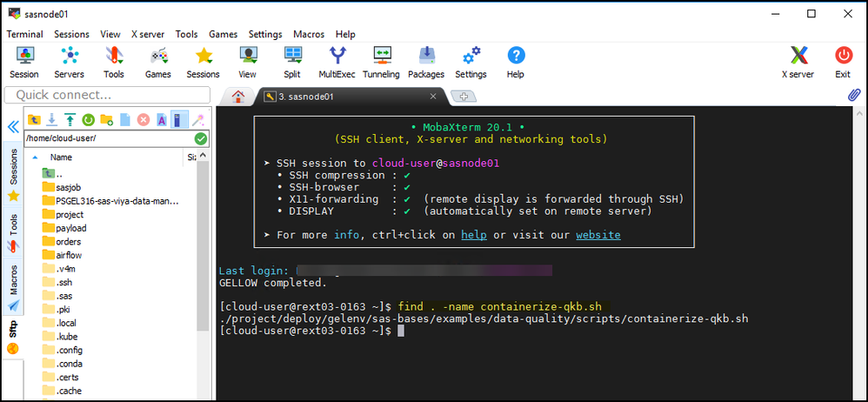Collapse the sidebar with double chevron
This screenshot has width=868, height=402.
(x=12, y=127)
